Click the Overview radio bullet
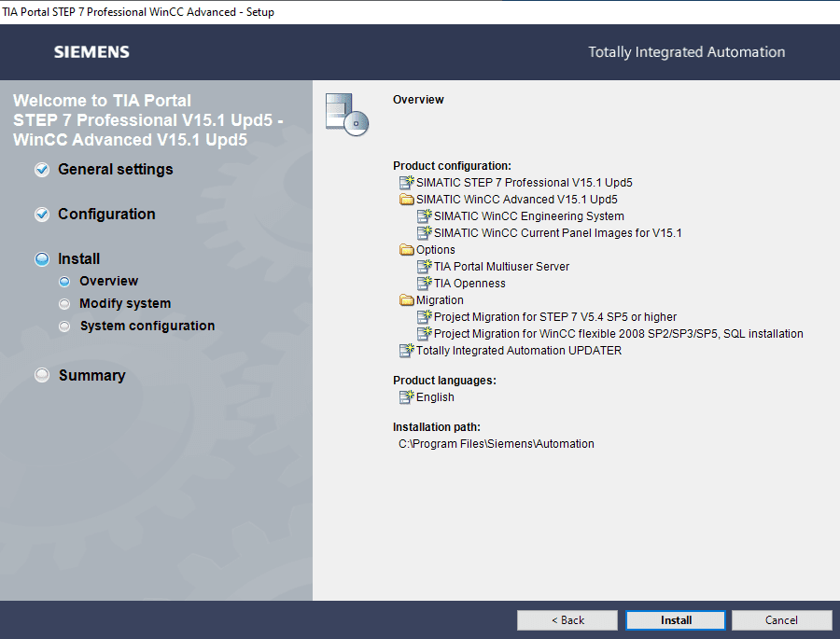 [64, 282]
